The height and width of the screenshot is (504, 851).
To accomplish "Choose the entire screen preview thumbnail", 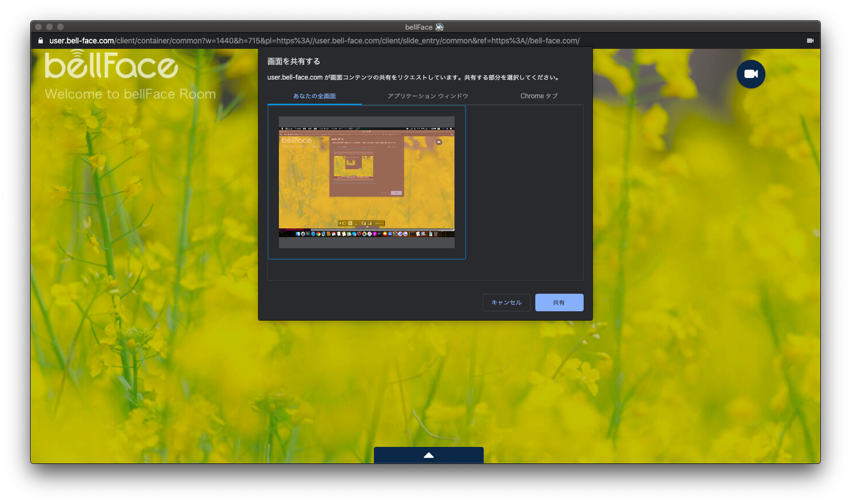I will (367, 182).
